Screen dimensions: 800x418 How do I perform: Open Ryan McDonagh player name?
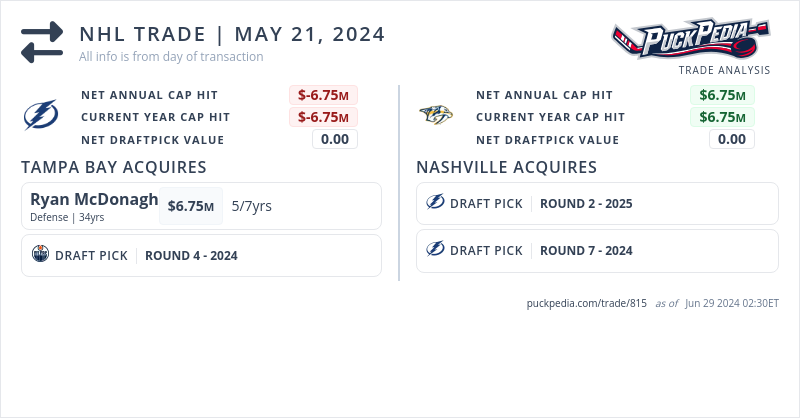click(94, 199)
